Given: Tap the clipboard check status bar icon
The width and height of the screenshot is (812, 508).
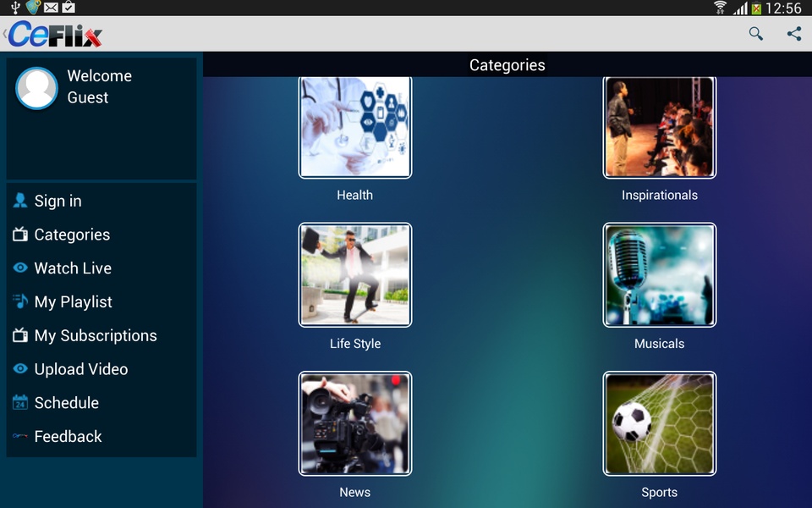Looking at the screenshot, I should click(69, 8).
